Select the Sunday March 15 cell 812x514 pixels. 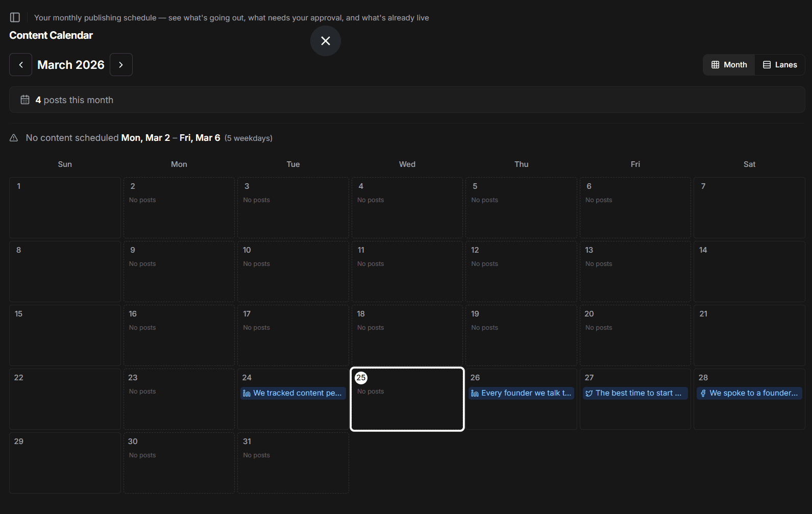65,335
